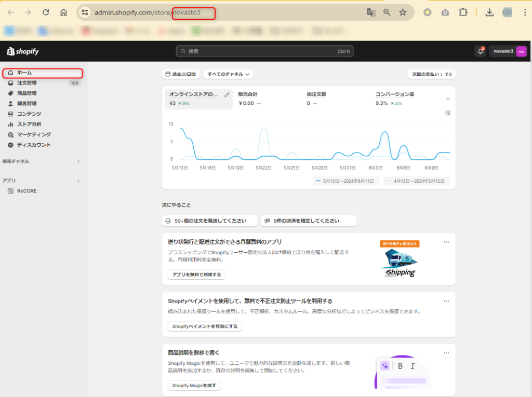
Task: Click the アプリを無料で利用する button
Action: tap(196, 275)
